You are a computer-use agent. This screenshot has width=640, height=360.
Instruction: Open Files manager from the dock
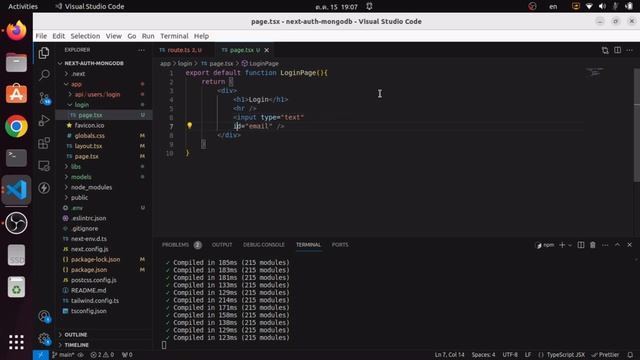(16, 62)
